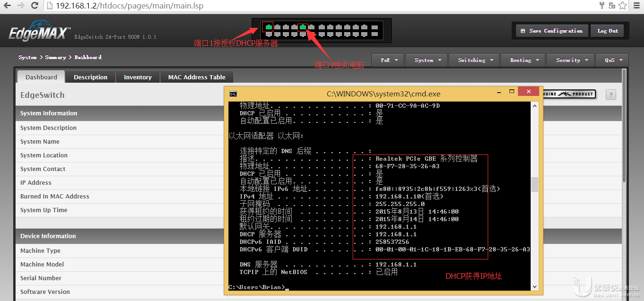644x301 pixels.
Task: Click the cmd.exe window title icon
Action: [233, 94]
